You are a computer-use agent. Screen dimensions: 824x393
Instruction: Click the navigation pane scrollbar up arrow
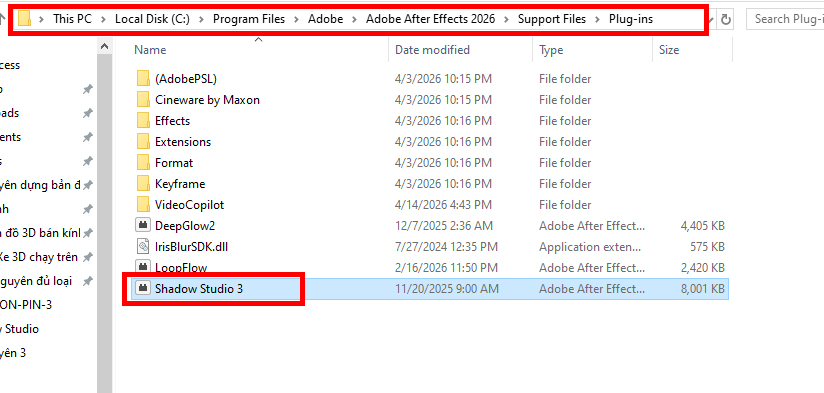[105, 47]
